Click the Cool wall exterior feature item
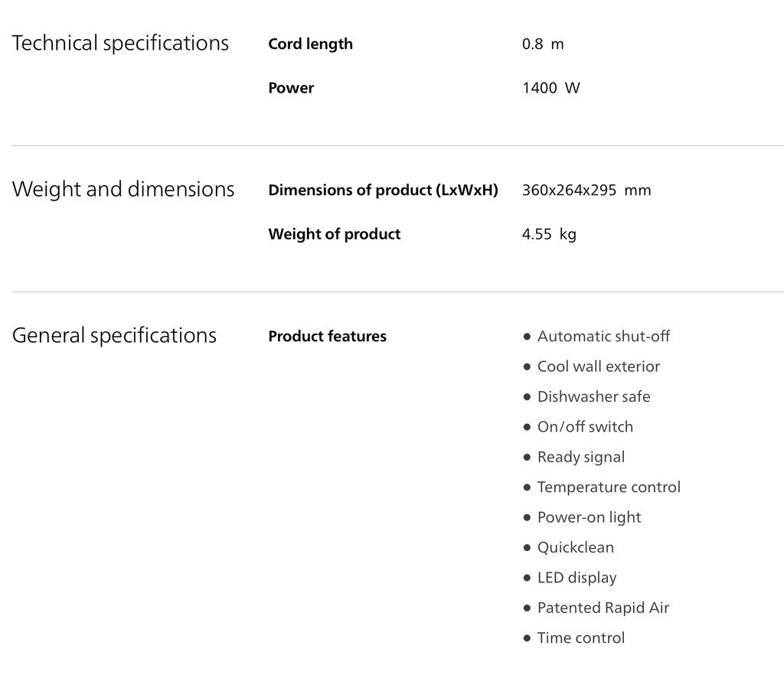This screenshot has height=688, width=784. (598, 367)
